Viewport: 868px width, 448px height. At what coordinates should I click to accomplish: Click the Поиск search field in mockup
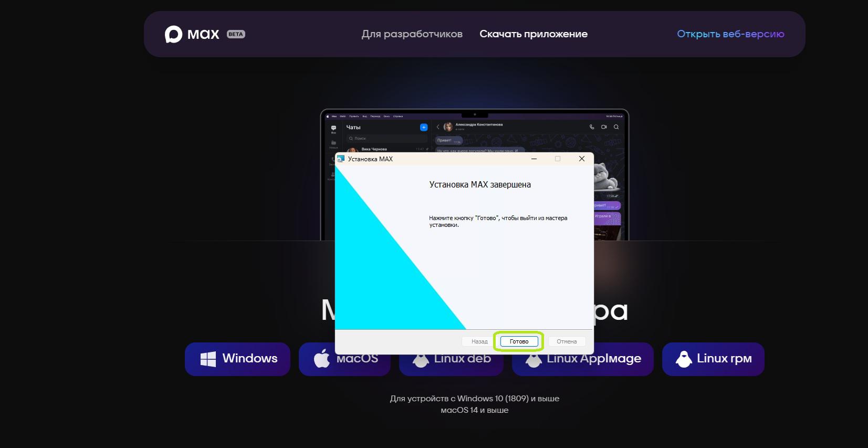pos(387,138)
